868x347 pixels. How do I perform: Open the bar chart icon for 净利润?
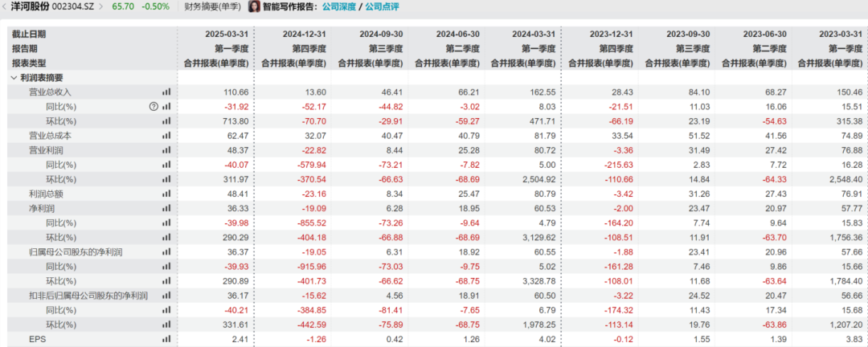pyautogui.click(x=167, y=208)
